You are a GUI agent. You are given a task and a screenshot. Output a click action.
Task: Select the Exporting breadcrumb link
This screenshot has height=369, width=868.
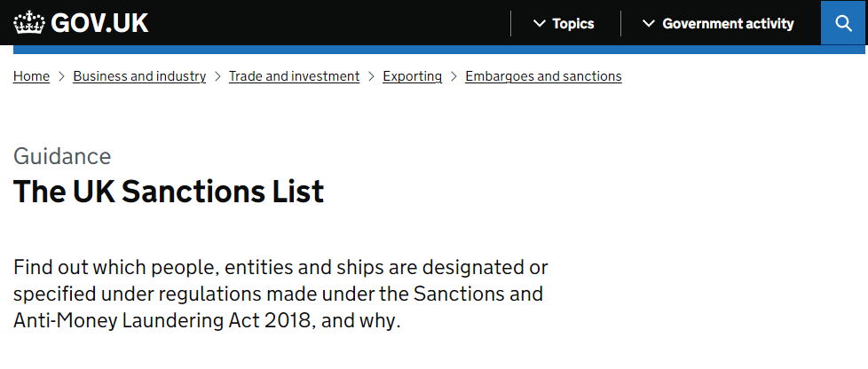[412, 76]
